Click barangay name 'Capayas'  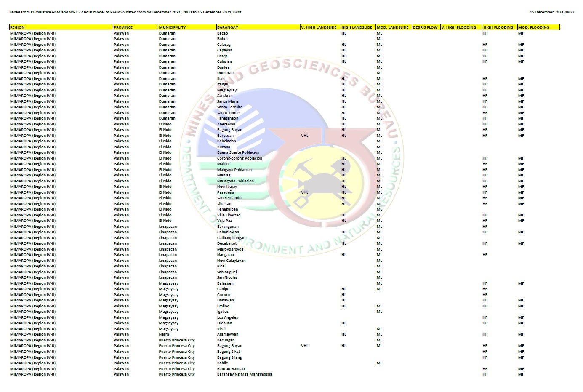tap(224, 50)
